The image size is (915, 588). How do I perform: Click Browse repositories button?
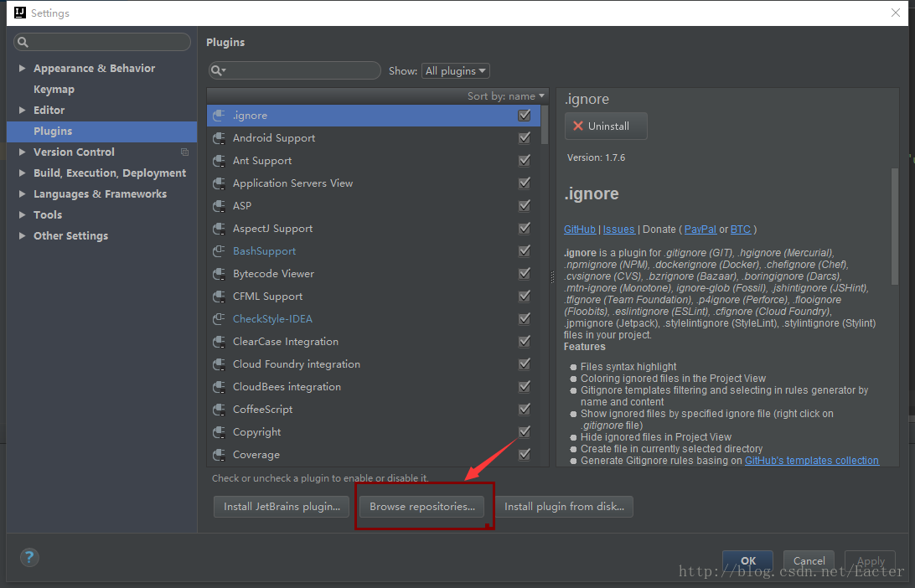point(422,506)
